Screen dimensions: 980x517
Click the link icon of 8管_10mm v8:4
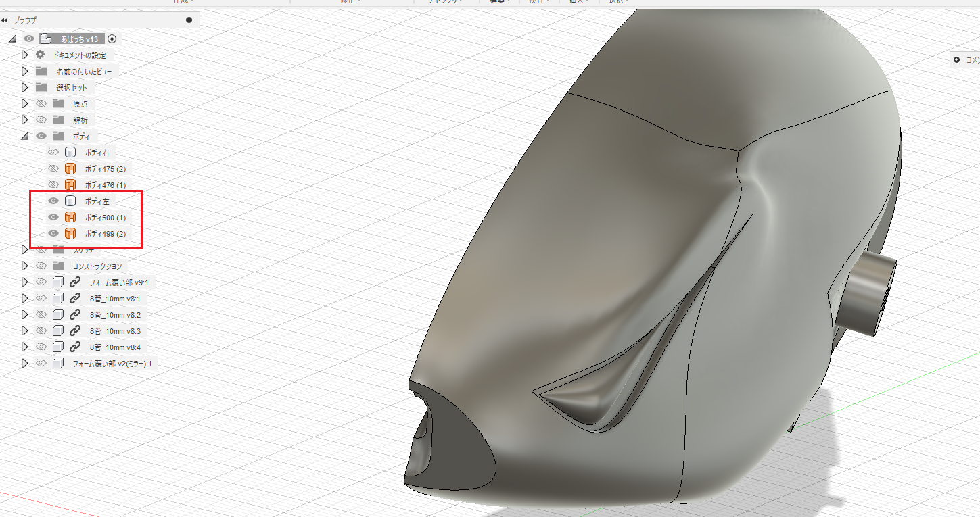[75, 347]
